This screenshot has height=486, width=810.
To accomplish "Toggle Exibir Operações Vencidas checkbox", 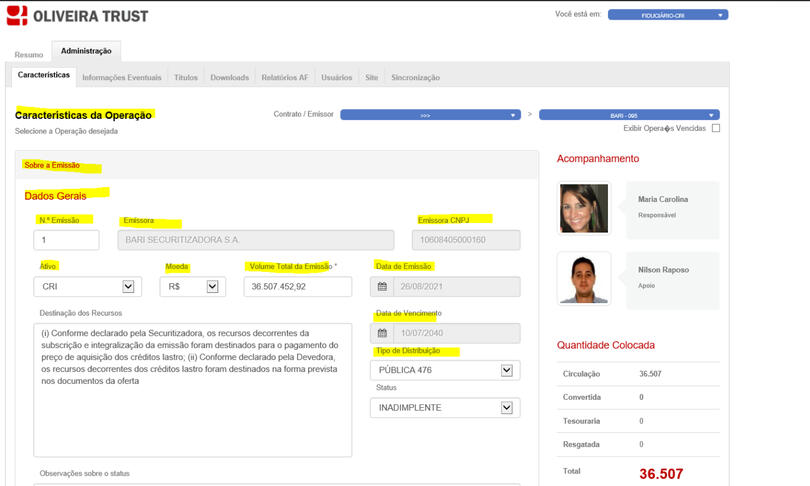I will pos(716,128).
